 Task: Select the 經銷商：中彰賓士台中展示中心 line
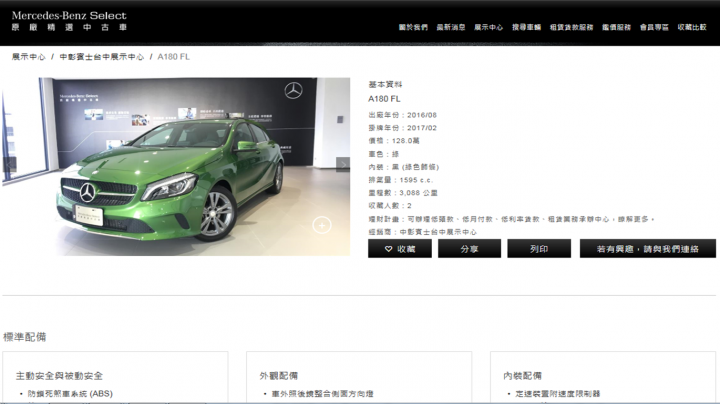tap(422, 232)
